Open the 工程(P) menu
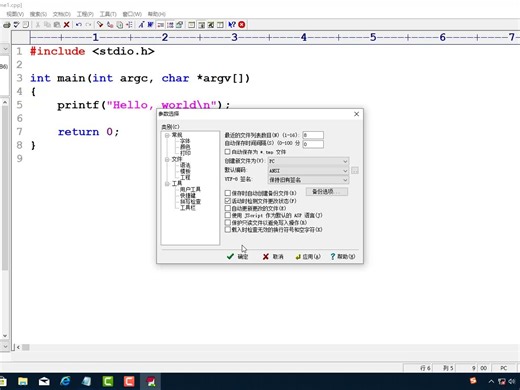The height and width of the screenshot is (390, 520). tap(85, 14)
